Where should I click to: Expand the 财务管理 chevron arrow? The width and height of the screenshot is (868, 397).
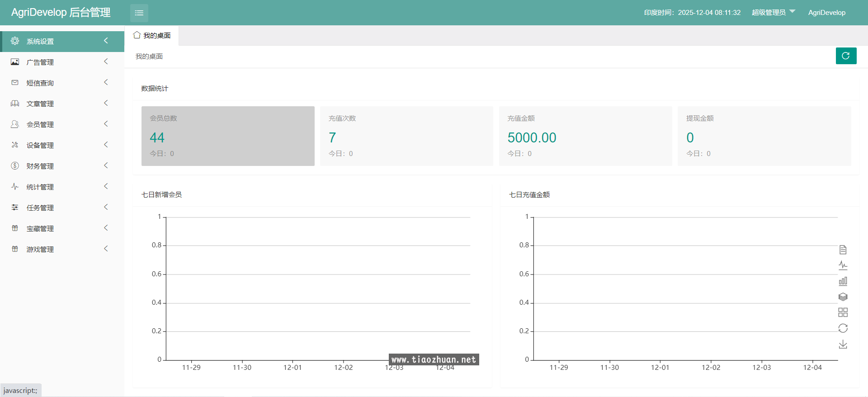106,165
